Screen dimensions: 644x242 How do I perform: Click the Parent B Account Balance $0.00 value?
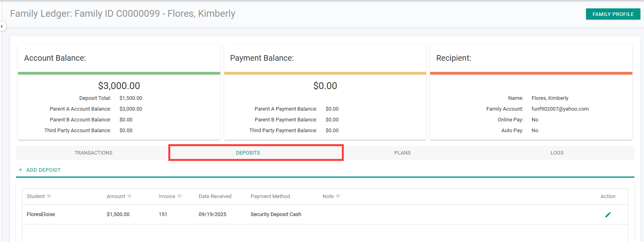tap(126, 120)
